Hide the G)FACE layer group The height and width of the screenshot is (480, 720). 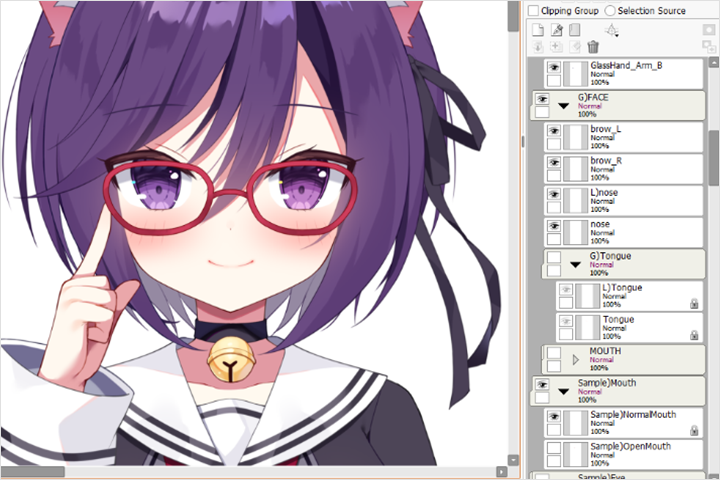coord(542,99)
